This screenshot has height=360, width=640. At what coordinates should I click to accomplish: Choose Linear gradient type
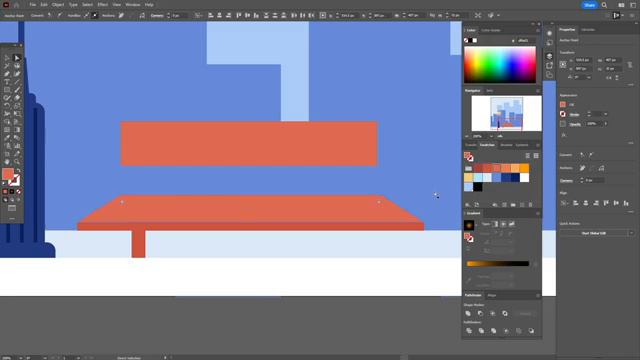495,224
